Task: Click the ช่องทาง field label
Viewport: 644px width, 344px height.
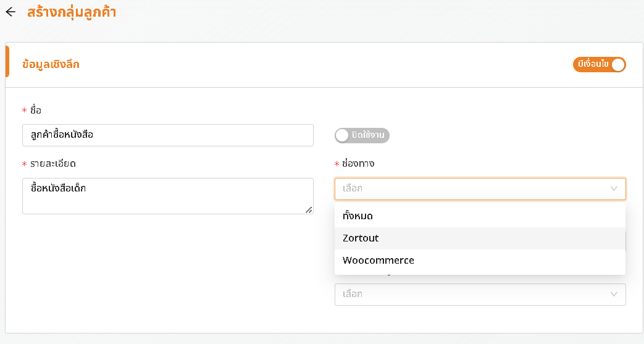Action: coord(358,164)
